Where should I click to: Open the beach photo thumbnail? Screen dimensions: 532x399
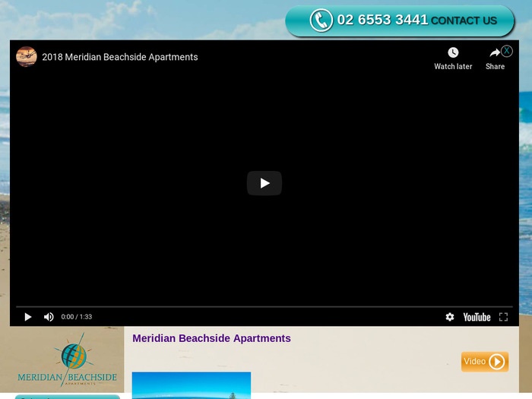click(x=192, y=385)
